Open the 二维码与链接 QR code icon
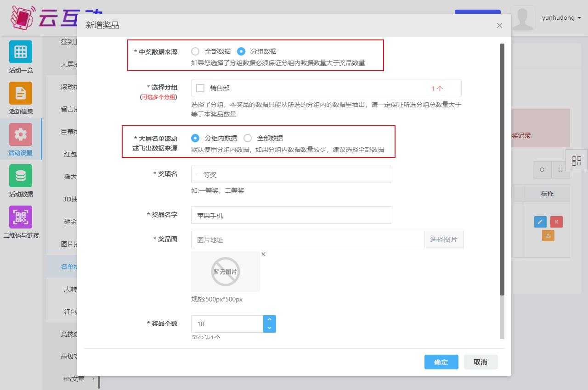Image resolution: width=588 pixels, height=390 pixels. tap(21, 217)
